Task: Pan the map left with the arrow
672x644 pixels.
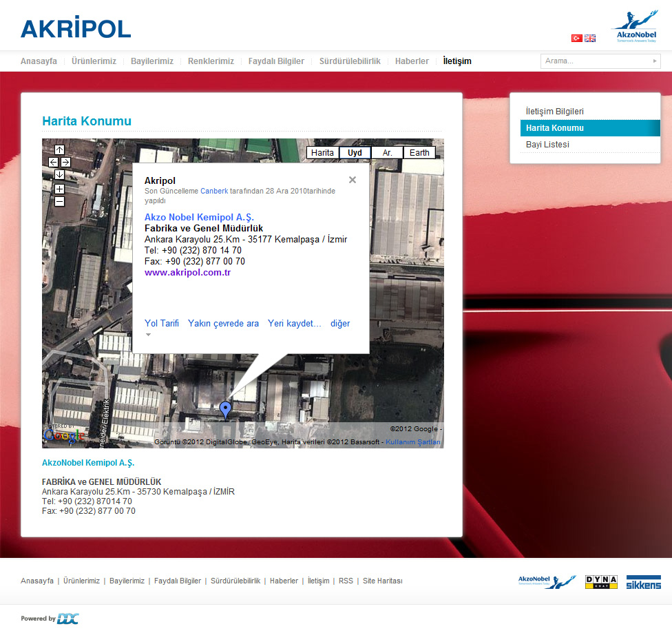Action: point(53,162)
